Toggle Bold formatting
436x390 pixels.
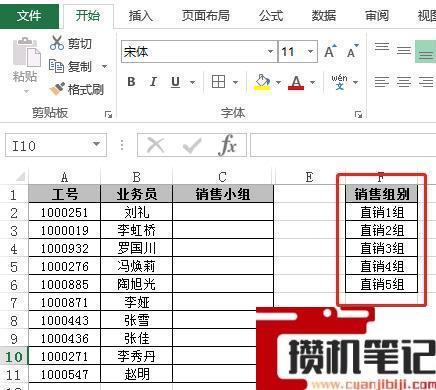(131, 82)
